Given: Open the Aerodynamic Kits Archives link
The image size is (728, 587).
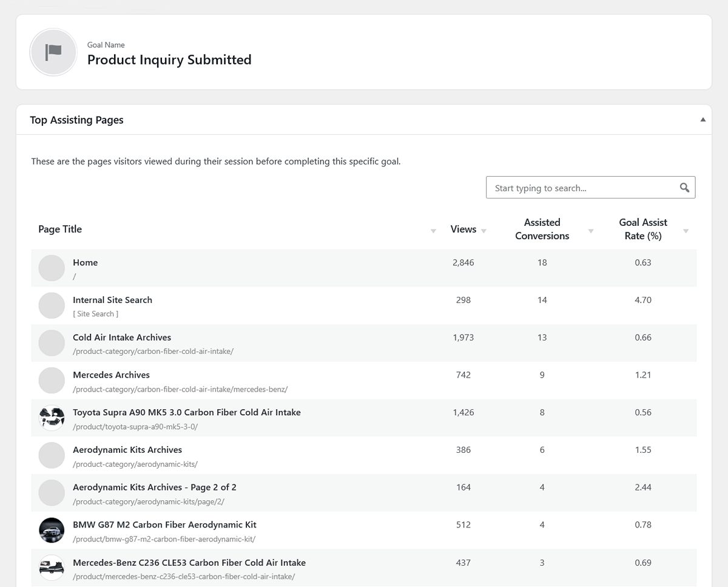Looking at the screenshot, I should click(127, 450).
